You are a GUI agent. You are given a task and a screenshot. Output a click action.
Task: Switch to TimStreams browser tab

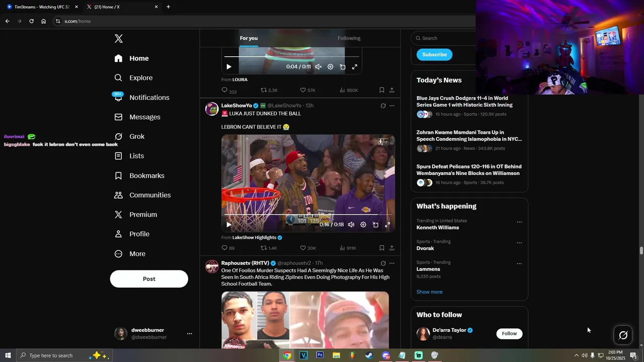pos(41,7)
